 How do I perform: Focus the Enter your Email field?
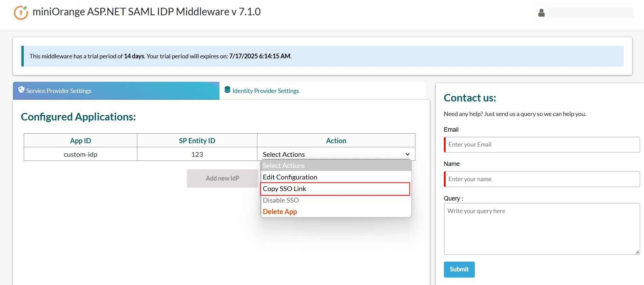542,145
